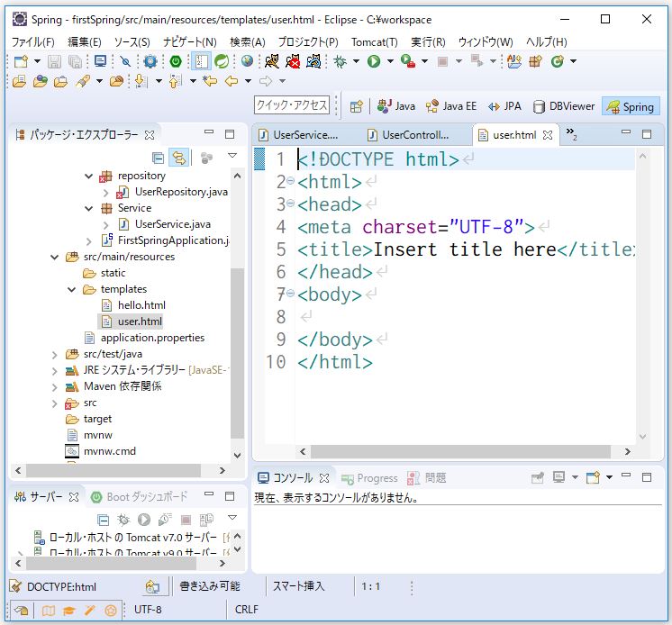Switch to the UserService editor tab
Viewport: 672px width, 625px height.
click(300, 135)
